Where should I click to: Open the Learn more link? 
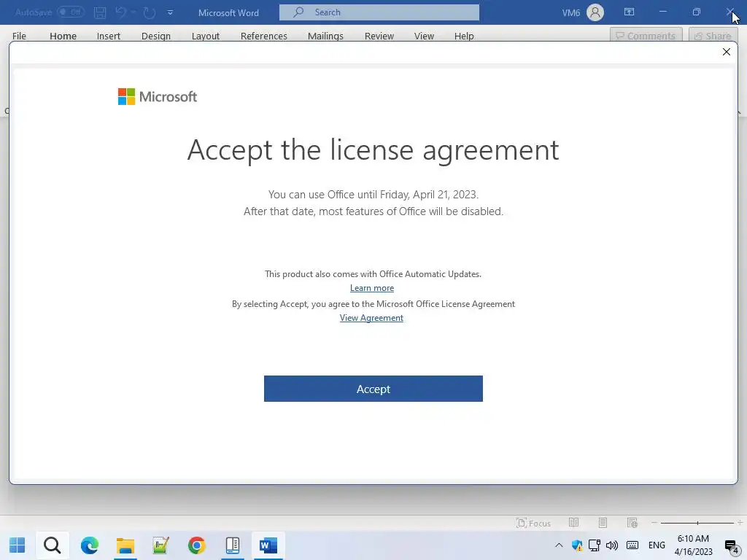click(x=371, y=288)
